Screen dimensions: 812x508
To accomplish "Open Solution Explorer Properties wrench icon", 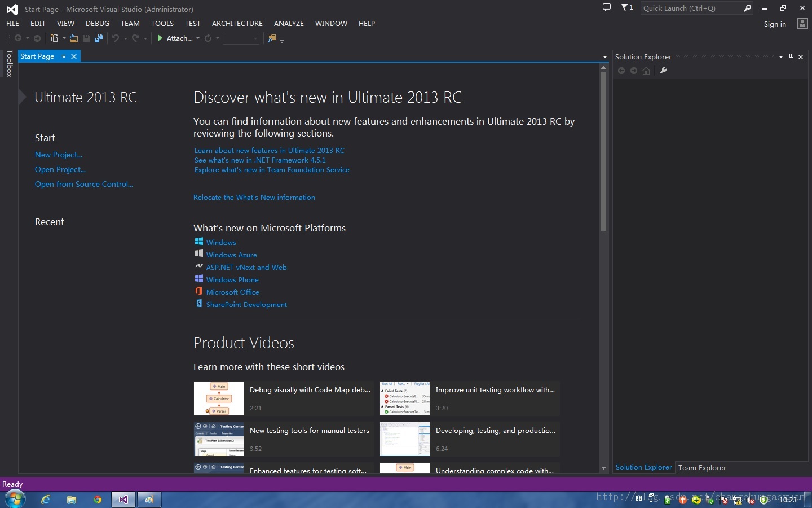I will click(x=664, y=71).
